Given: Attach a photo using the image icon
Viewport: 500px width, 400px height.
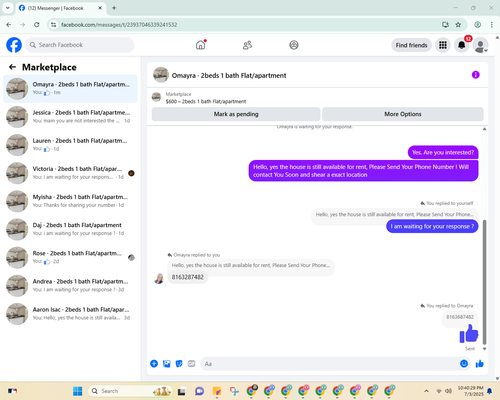Looking at the screenshot, I should pyautogui.click(x=167, y=364).
